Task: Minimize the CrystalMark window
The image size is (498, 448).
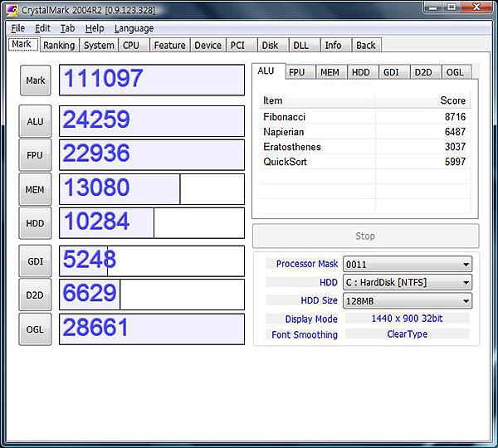Action: (433, 7)
